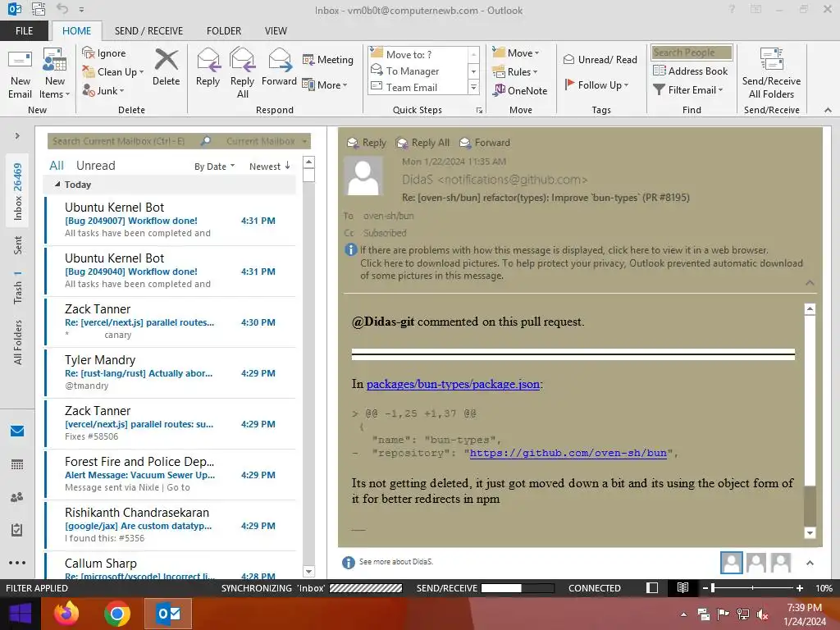This screenshot has height=630, width=840.
Task: Click Reply in the reading pane
Action: click(367, 143)
